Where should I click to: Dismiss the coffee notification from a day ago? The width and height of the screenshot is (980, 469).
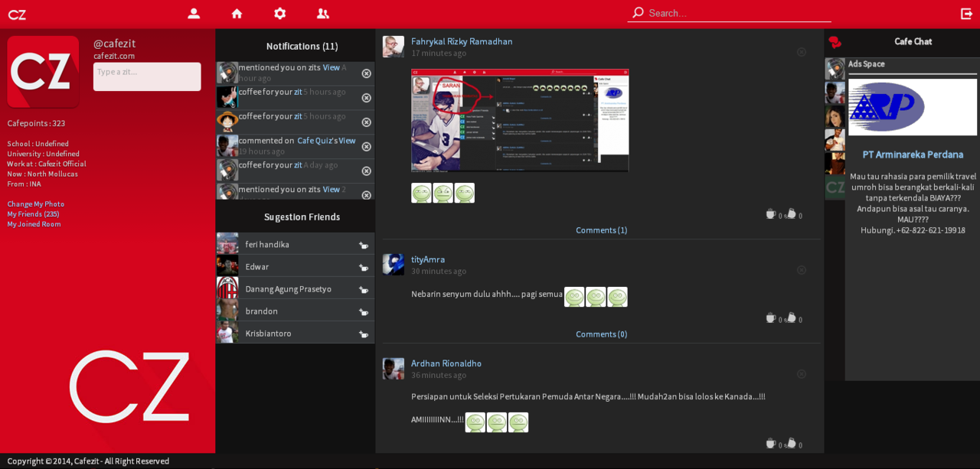pos(366,171)
